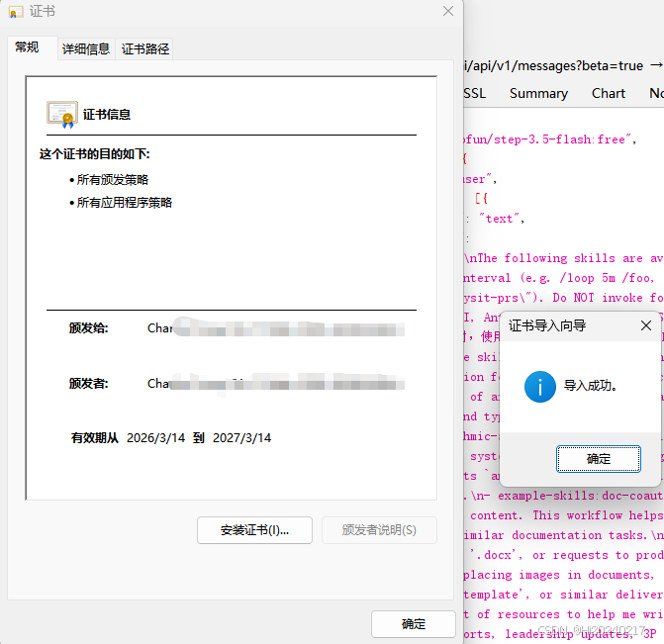Screen dimensions: 664x644
Task: Click the 颁发者: label
Action: click(88, 384)
